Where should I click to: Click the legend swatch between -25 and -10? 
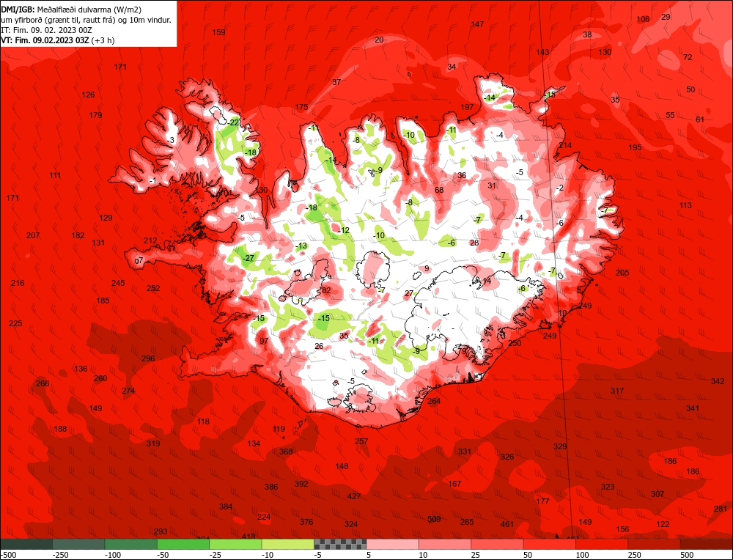pyautogui.click(x=235, y=544)
